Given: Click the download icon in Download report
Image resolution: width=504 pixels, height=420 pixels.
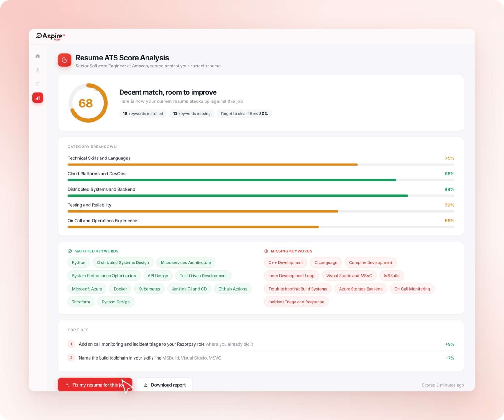Looking at the screenshot, I should pos(146,385).
